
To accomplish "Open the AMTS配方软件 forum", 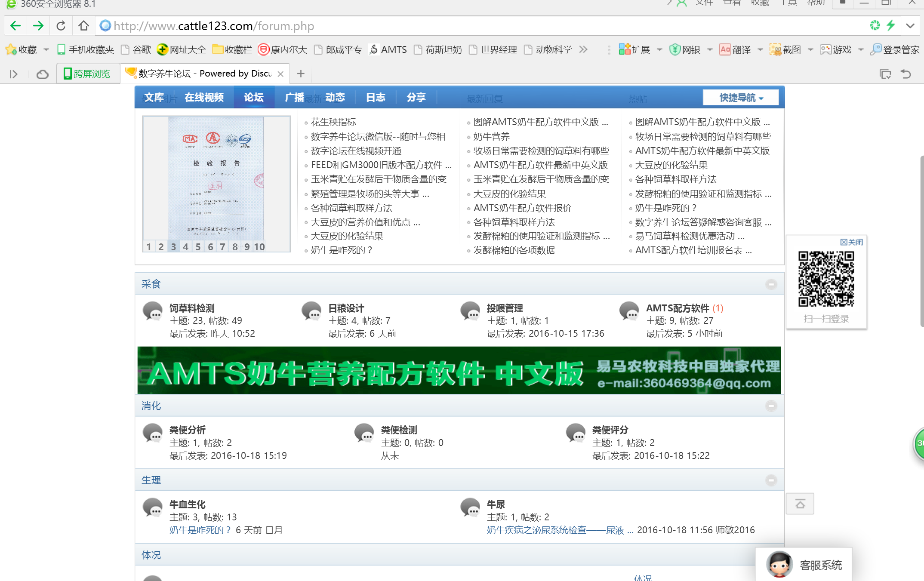I will 678,308.
